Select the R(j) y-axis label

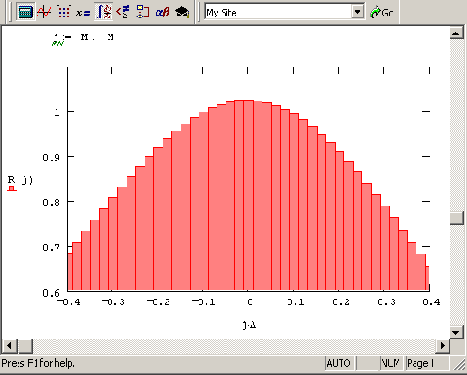click(x=20, y=180)
